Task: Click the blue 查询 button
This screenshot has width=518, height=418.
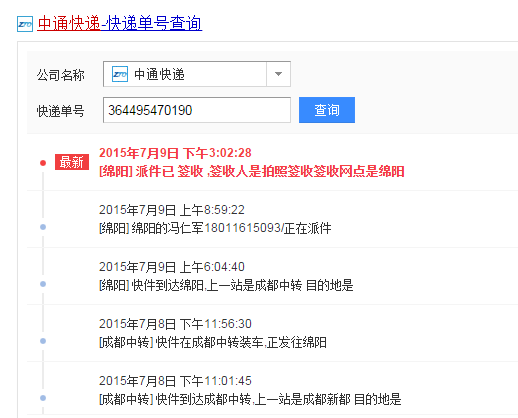Action: tap(327, 110)
